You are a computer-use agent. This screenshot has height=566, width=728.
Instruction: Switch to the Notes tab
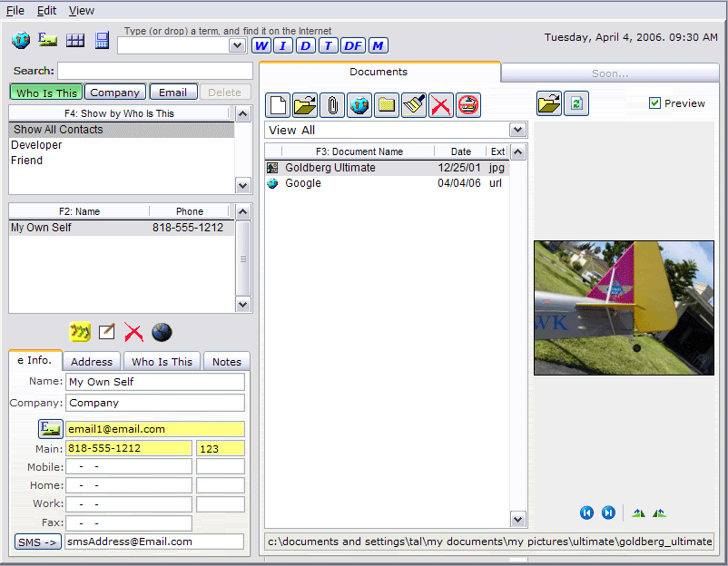[x=227, y=362]
